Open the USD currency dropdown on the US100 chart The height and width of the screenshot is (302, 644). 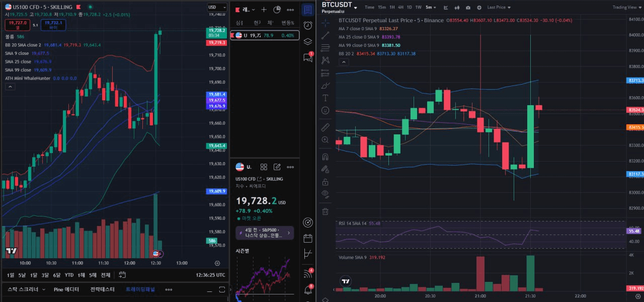[x=217, y=7]
